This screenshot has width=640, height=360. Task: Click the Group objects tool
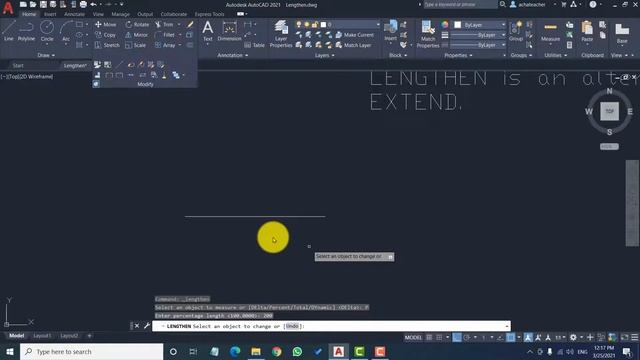tap(516, 31)
